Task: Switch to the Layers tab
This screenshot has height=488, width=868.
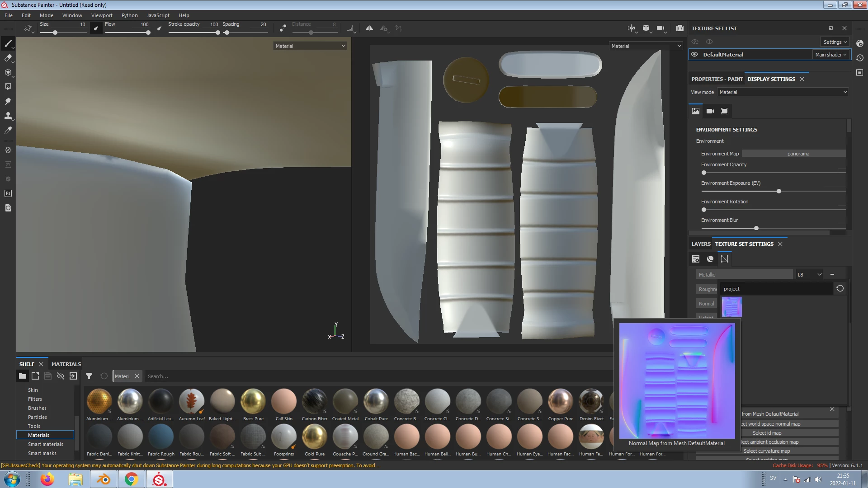Action: tap(701, 244)
